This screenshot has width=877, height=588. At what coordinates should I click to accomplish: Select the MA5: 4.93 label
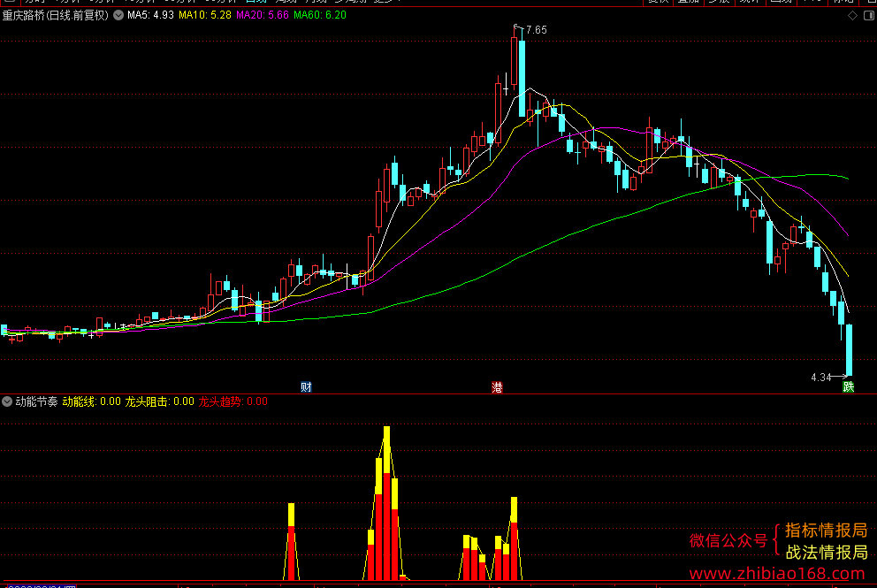150,15
